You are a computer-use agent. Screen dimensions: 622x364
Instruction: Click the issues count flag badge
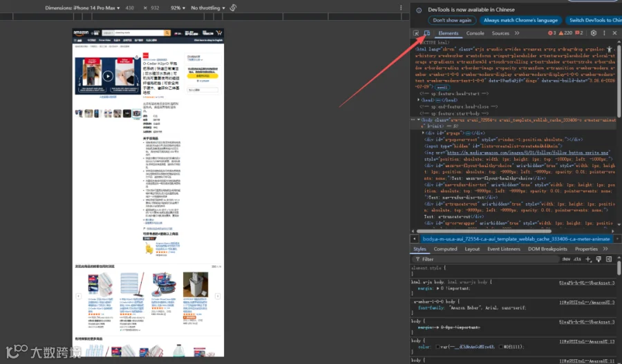click(x=578, y=33)
